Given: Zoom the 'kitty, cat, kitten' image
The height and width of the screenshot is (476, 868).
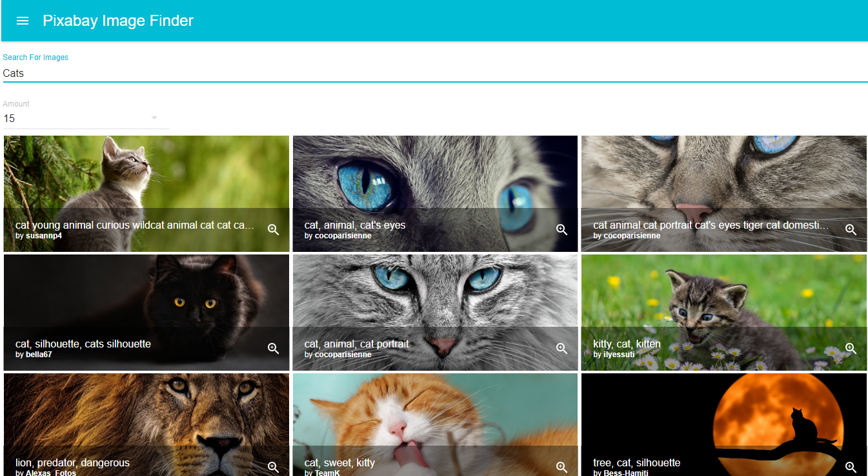Looking at the screenshot, I should (851, 349).
